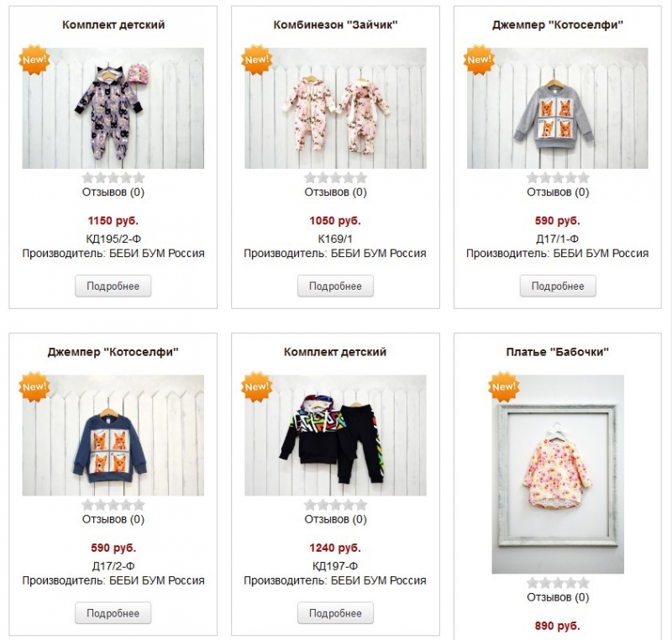Click the rating stars under Платье "Бабочки"

pyautogui.click(x=558, y=583)
